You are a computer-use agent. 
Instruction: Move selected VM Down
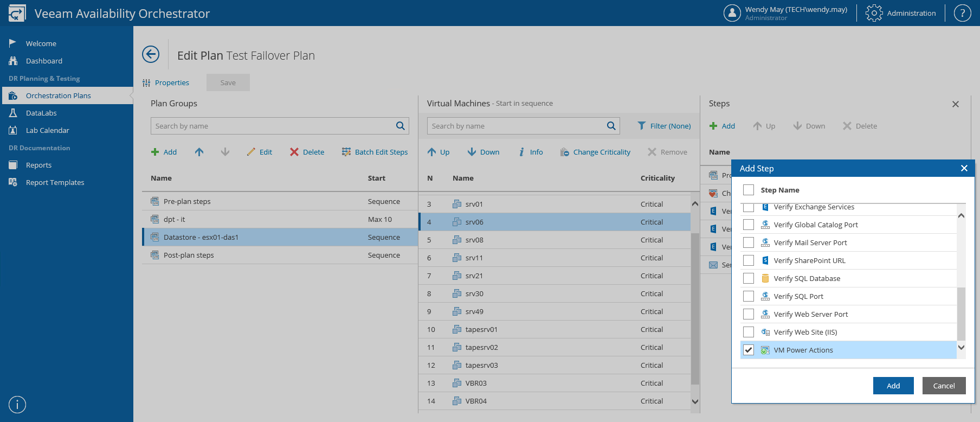[x=483, y=152]
